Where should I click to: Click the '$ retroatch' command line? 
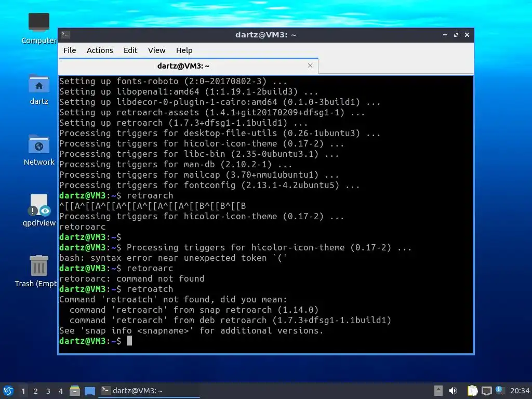click(x=116, y=289)
